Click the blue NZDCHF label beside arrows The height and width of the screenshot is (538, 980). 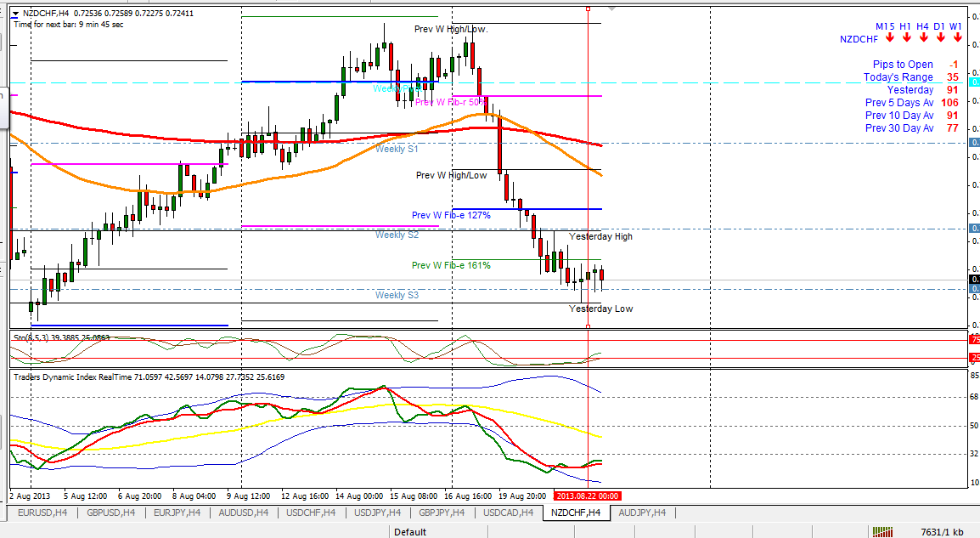(x=859, y=39)
